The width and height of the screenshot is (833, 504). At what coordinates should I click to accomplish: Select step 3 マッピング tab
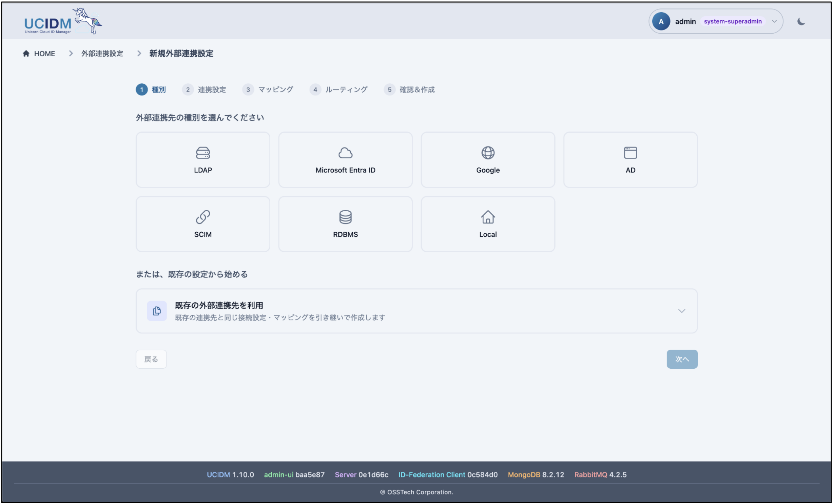[x=268, y=90]
